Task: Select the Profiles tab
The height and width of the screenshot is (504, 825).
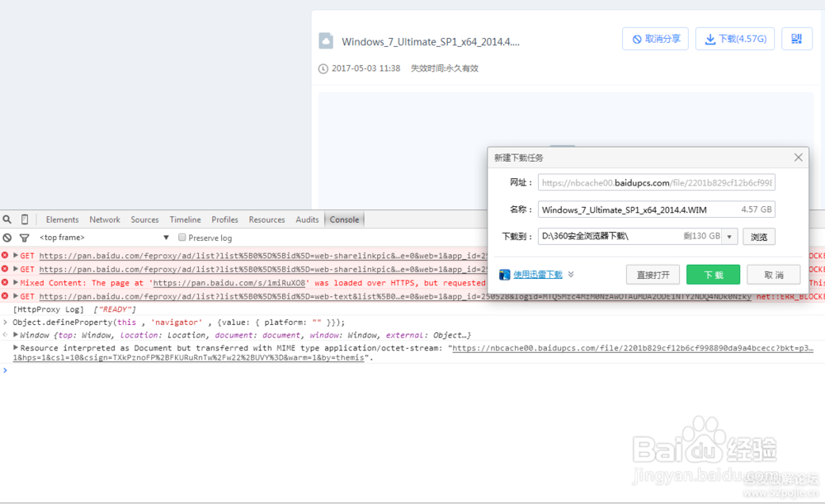Action: 224,219
